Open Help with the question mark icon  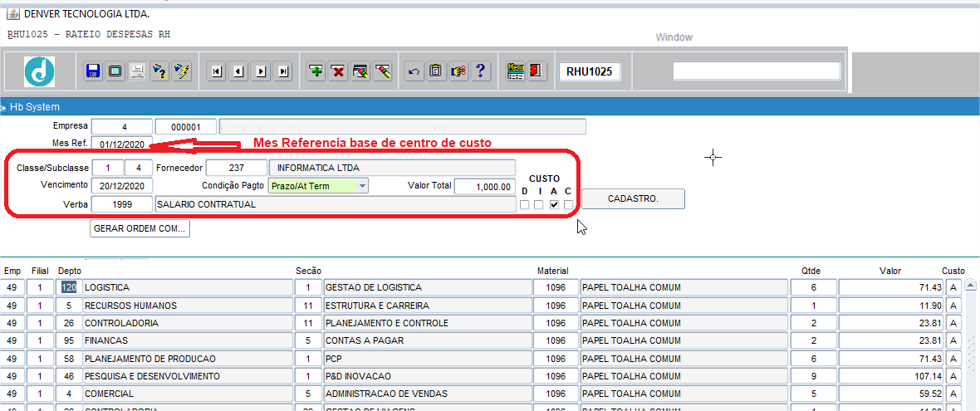479,71
